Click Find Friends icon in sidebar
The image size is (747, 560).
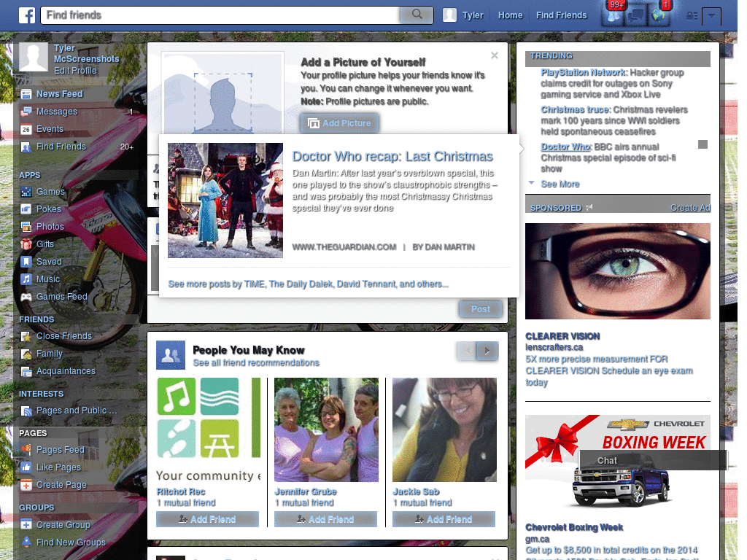(x=26, y=147)
